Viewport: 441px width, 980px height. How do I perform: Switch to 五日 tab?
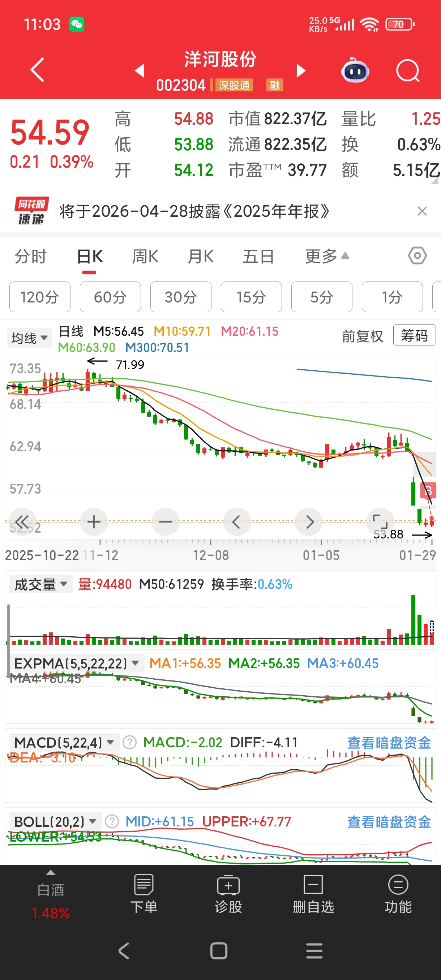[258, 257]
